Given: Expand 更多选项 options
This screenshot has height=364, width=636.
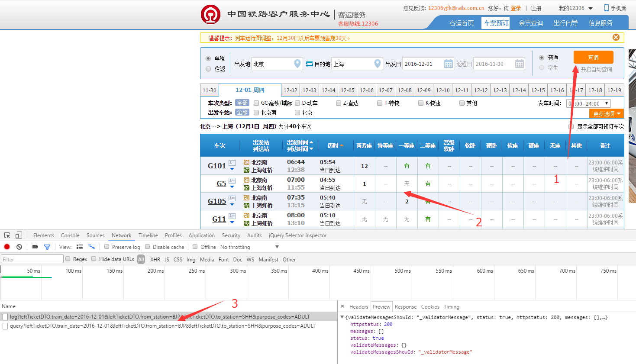Looking at the screenshot, I should point(607,113).
